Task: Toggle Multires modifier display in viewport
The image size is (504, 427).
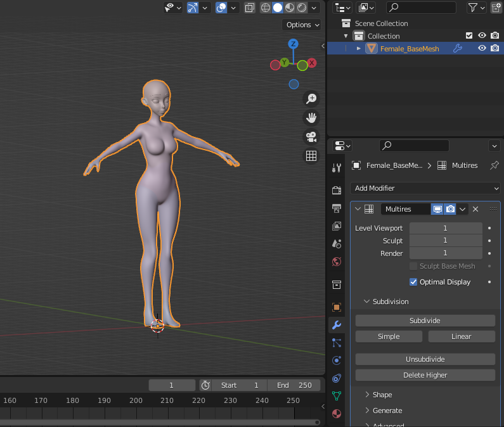Action: coord(437,209)
